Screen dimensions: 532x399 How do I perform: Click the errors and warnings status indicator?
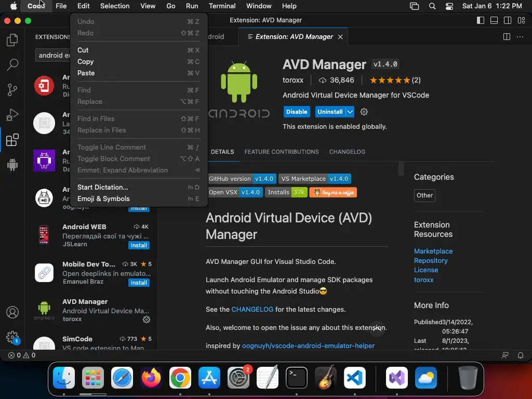22,355
